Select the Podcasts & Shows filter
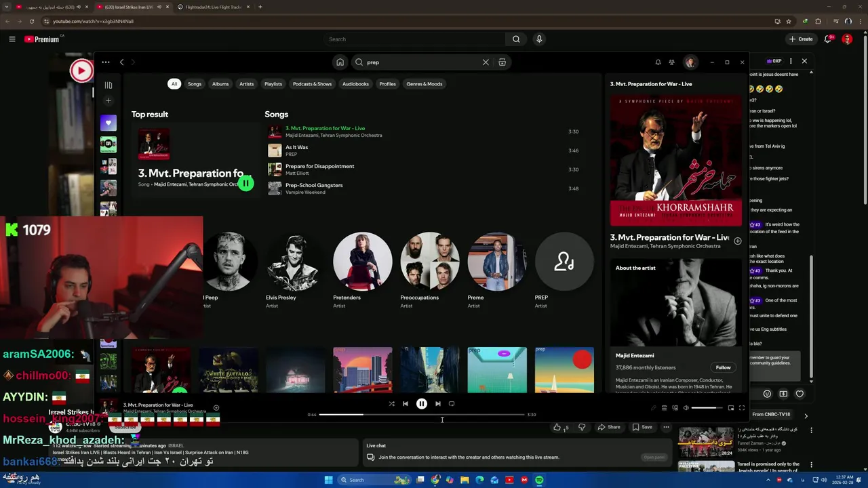This screenshot has width=868, height=488. click(x=312, y=84)
